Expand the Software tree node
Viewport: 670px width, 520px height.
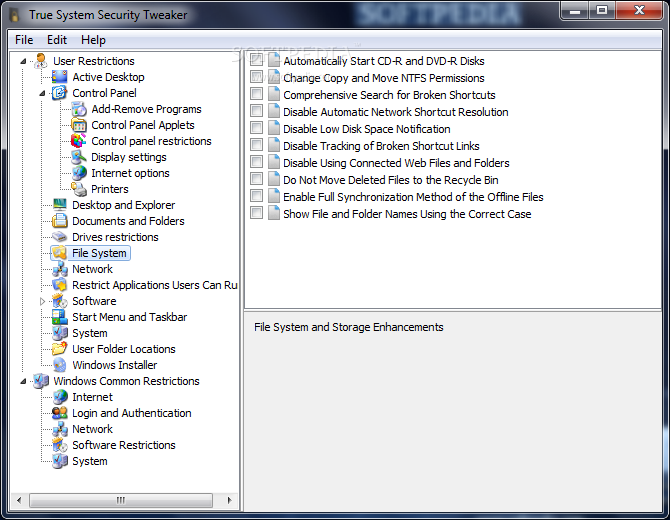(x=42, y=301)
